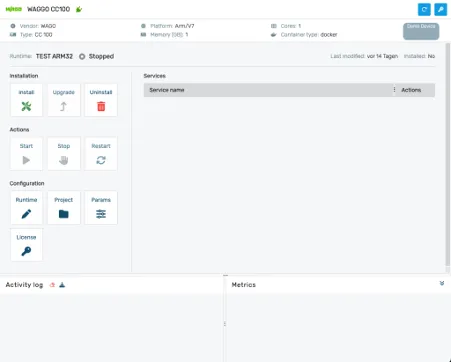Open the Project folder tile
Image resolution: width=451 pixels, height=362 pixels.
[64, 208]
